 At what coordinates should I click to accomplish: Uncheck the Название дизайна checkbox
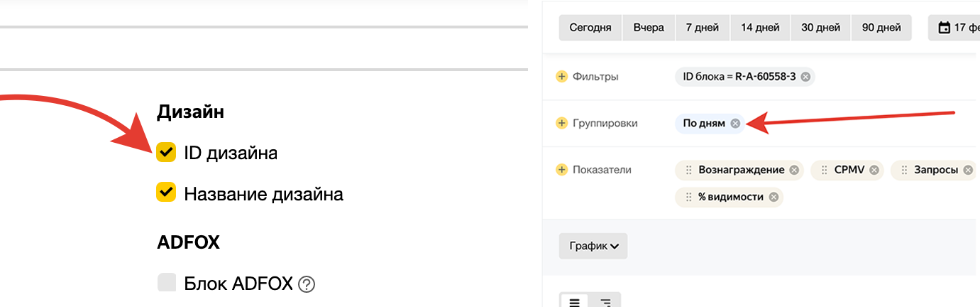pos(166,193)
